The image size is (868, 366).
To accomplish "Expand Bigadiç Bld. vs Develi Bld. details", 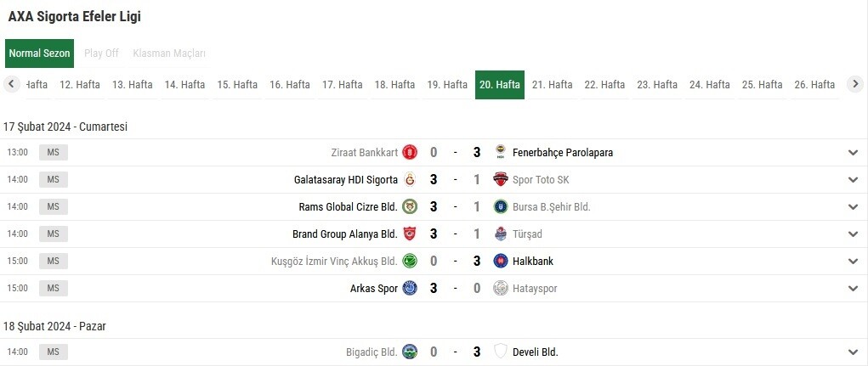I will click(x=853, y=352).
